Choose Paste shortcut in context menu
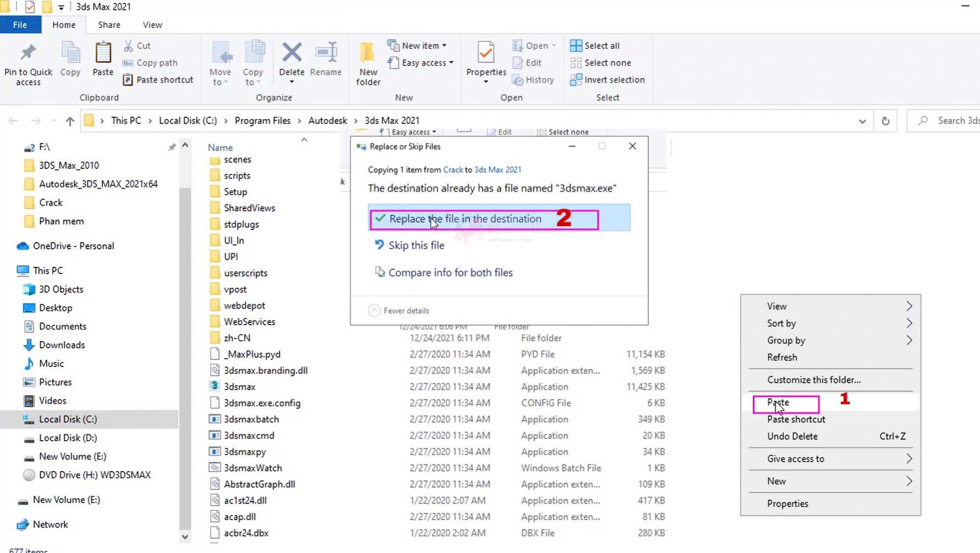 [x=830, y=419]
